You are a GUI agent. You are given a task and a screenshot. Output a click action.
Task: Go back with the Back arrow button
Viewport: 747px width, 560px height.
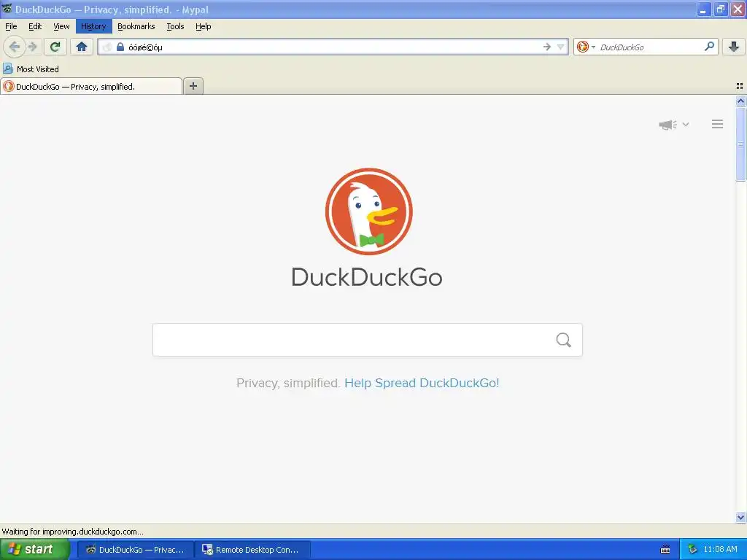15,47
